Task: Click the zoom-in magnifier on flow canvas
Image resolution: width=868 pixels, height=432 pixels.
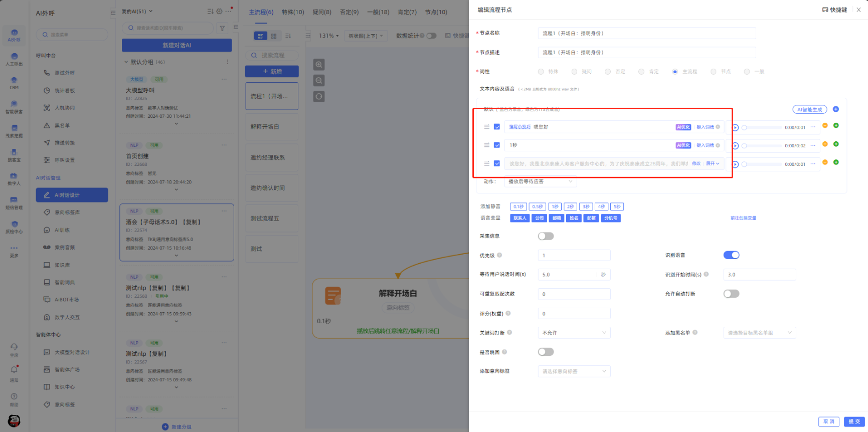Action: (319, 65)
